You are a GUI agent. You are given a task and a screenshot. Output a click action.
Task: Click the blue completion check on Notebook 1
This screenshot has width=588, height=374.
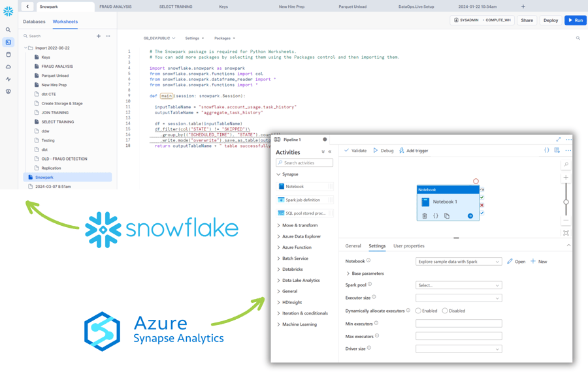click(482, 213)
